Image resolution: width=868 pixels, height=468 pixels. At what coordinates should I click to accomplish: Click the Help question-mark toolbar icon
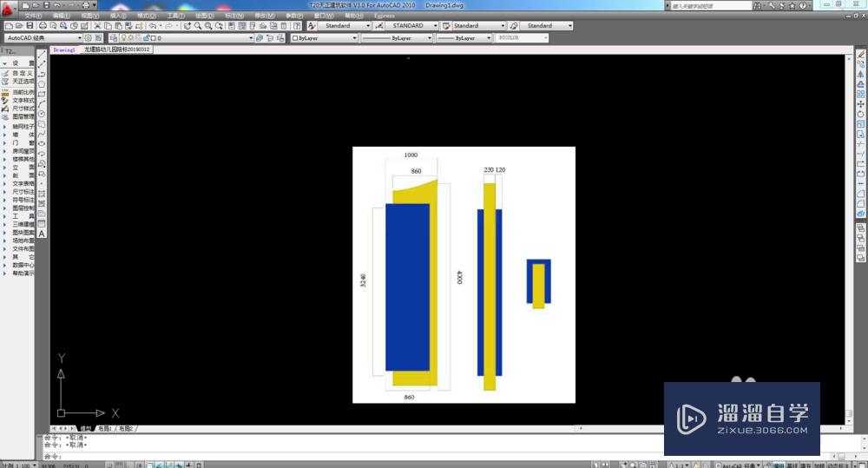pos(297,26)
